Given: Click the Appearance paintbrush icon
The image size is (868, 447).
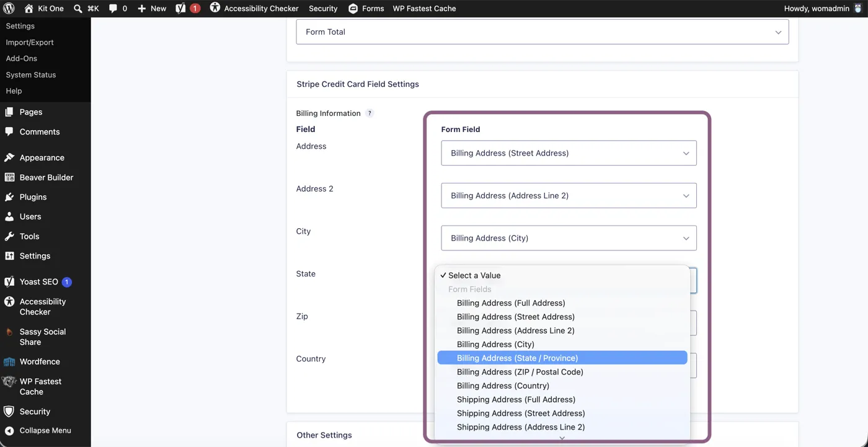Looking at the screenshot, I should coord(9,157).
